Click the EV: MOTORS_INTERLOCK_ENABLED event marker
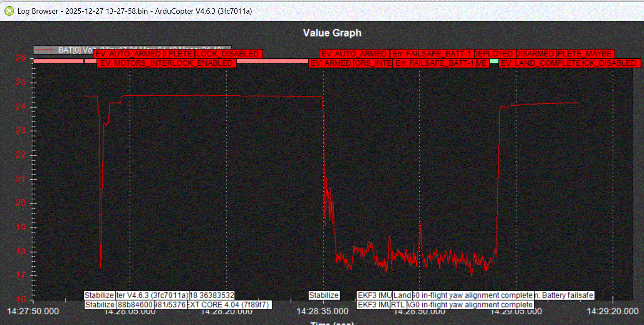The image size is (644, 325). (x=167, y=63)
